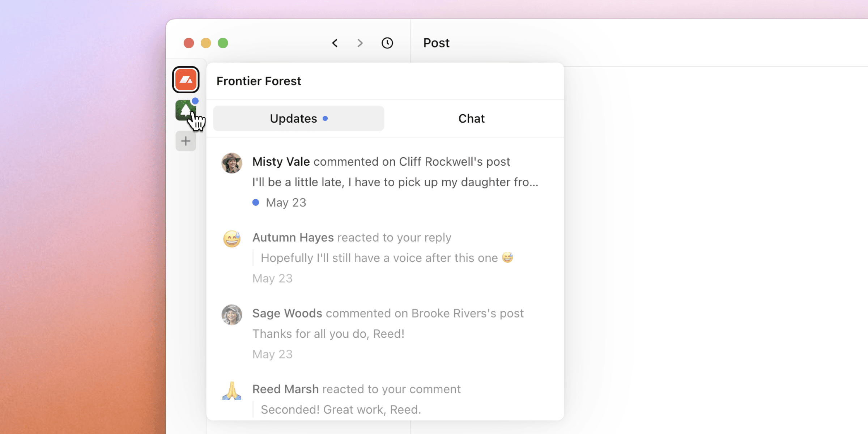Screen dimensions: 868x434
Task: Switch to the Chat tab
Action: click(471, 118)
